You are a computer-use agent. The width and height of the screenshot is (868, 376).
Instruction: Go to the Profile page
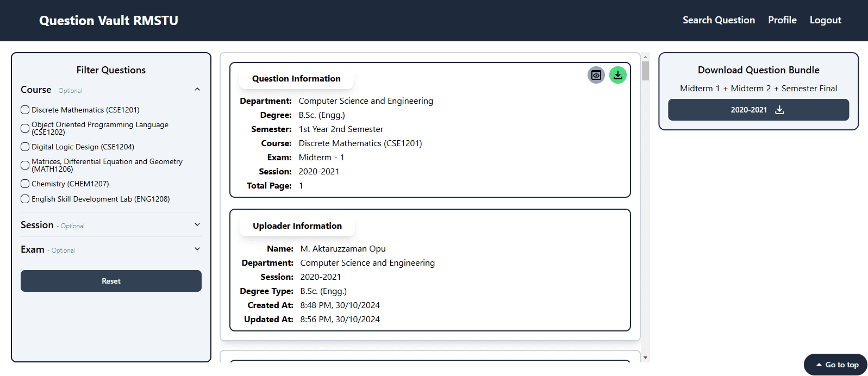coord(782,20)
